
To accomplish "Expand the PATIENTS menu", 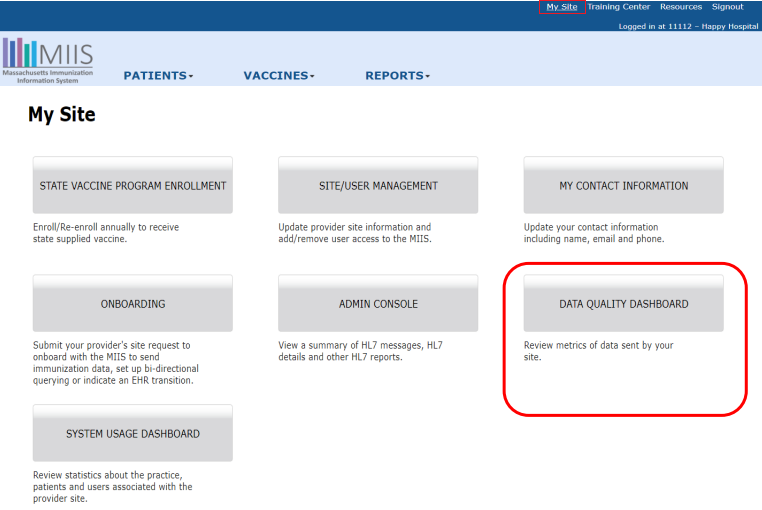I will click(158, 76).
